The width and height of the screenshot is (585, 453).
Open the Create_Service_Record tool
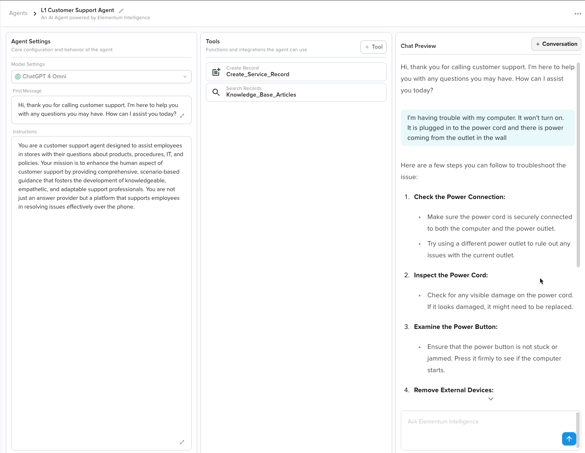296,72
